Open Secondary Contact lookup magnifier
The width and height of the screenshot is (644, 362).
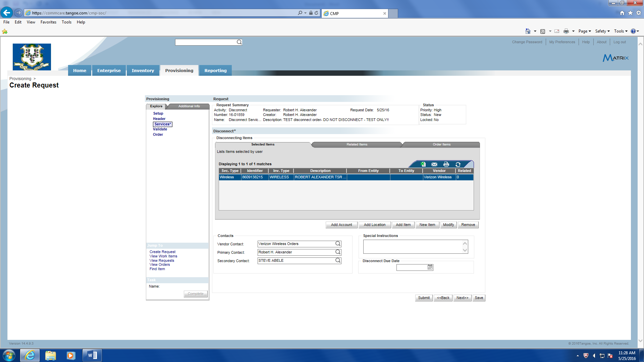(338, 260)
